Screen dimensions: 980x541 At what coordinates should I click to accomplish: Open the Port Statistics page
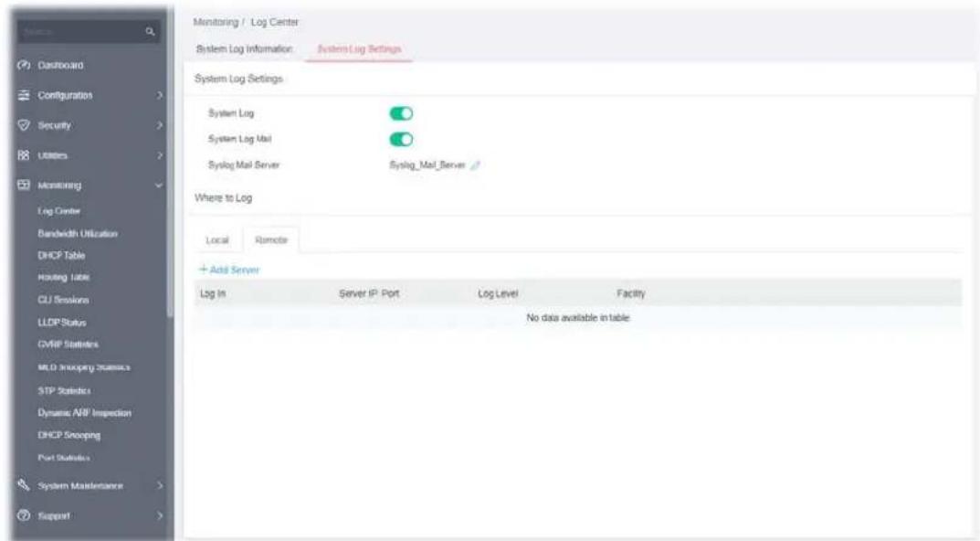click(x=64, y=458)
